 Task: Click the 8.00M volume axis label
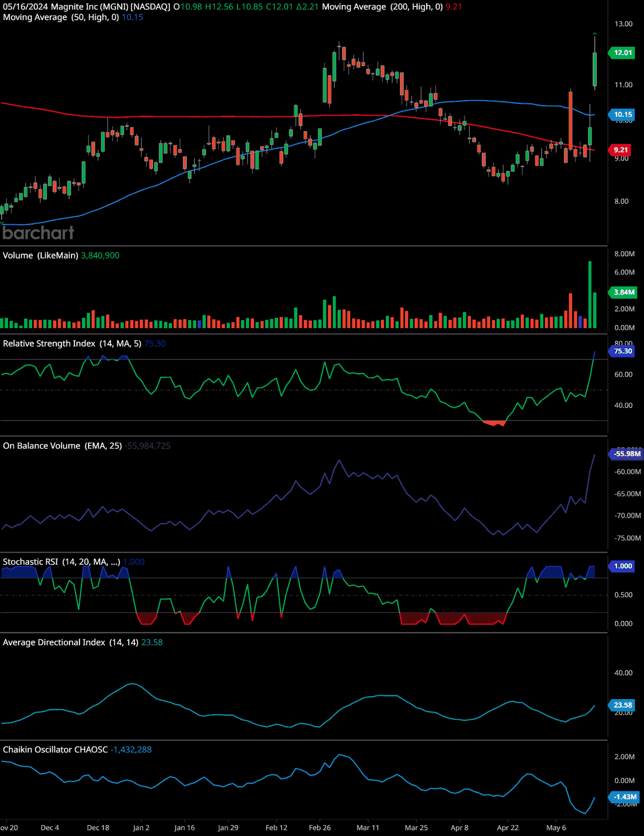[x=624, y=254]
